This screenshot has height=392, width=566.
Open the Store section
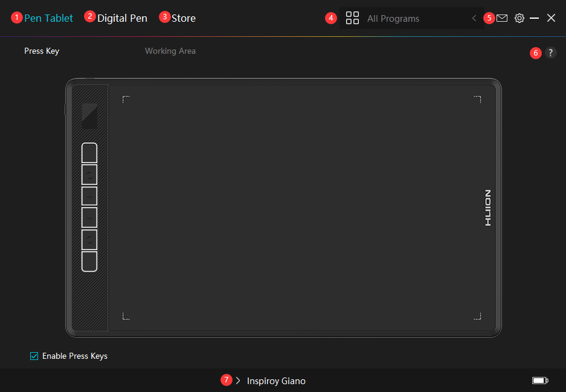click(184, 18)
